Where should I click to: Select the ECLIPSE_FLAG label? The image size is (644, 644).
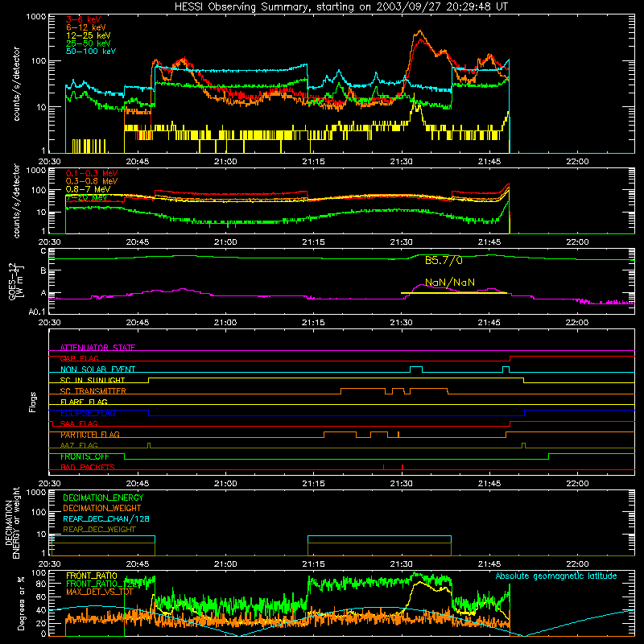point(88,413)
